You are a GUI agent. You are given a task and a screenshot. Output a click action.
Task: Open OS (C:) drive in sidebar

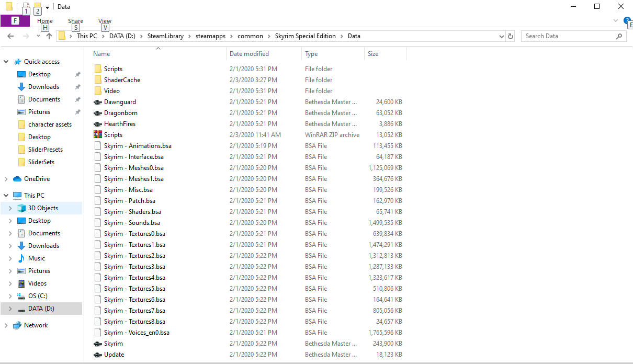tap(38, 296)
